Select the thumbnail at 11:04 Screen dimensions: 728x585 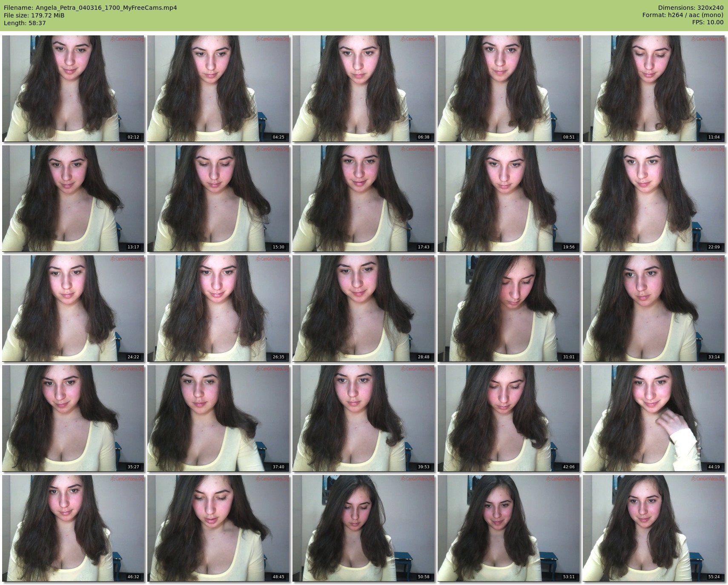[654, 88]
